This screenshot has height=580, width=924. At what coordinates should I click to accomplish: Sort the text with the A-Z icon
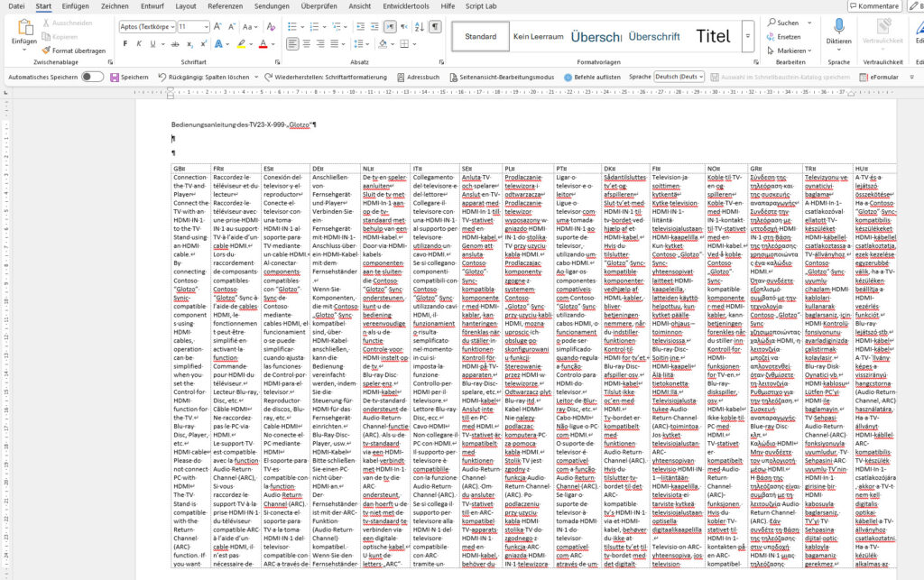click(x=419, y=26)
